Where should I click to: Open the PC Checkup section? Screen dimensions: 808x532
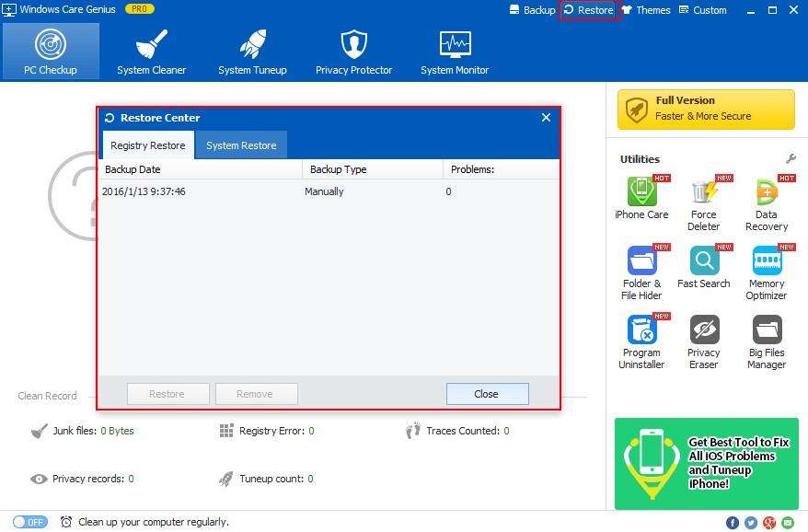(x=51, y=52)
